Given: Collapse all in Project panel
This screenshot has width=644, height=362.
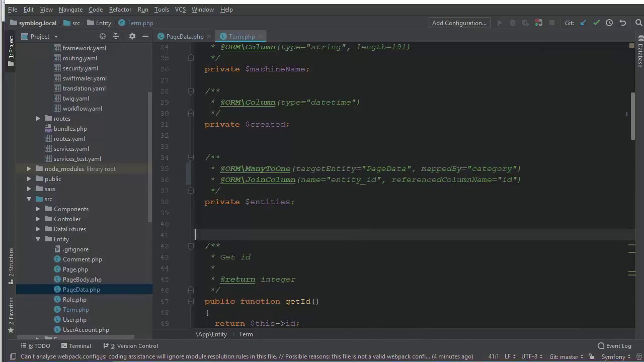Looking at the screenshot, I should pos(116,36).
